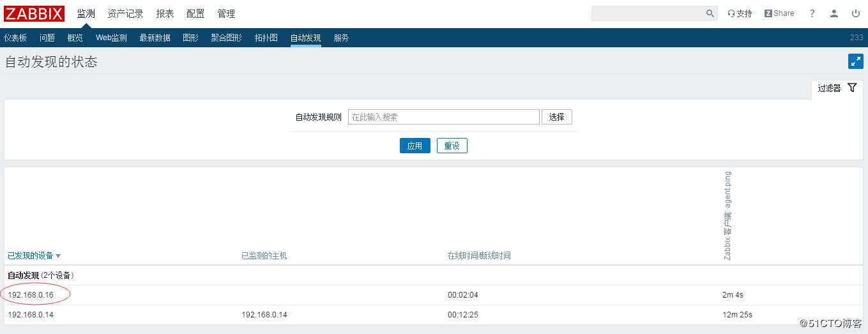Go to 最新数据 submenu

155,38
